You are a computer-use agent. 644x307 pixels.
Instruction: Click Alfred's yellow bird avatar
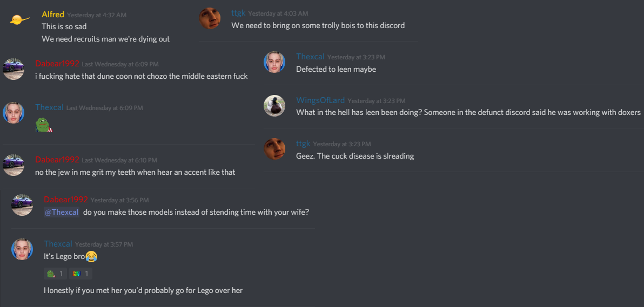[x=21, y=19]
